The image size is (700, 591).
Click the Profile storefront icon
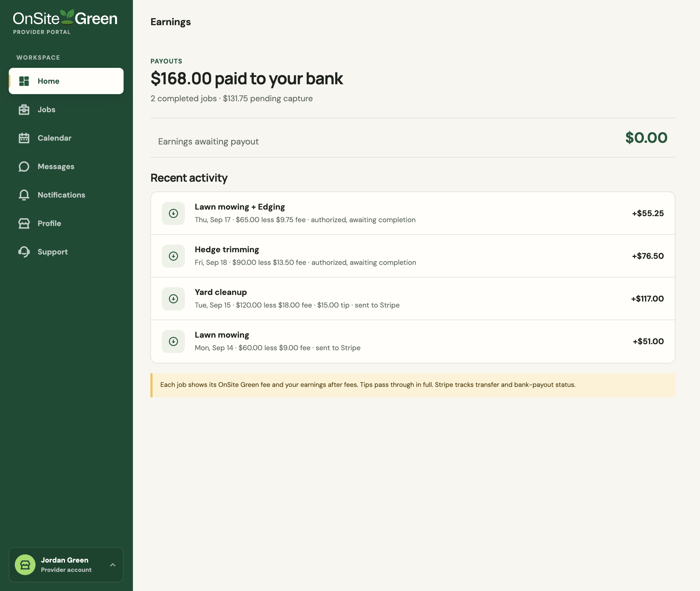[x=24, y=224]
